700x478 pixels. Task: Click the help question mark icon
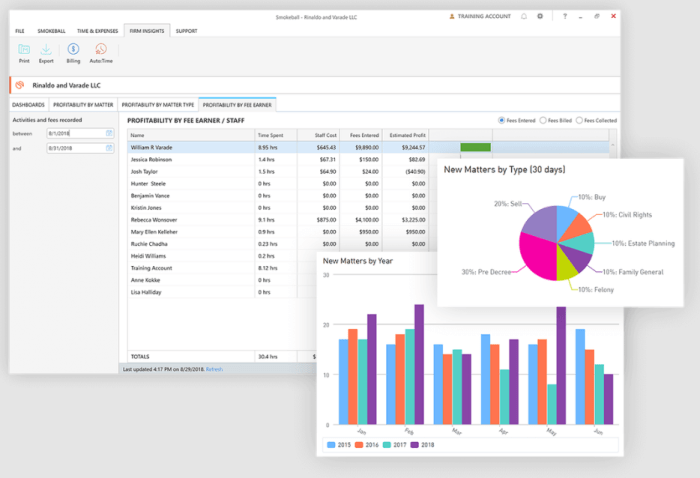565,16
